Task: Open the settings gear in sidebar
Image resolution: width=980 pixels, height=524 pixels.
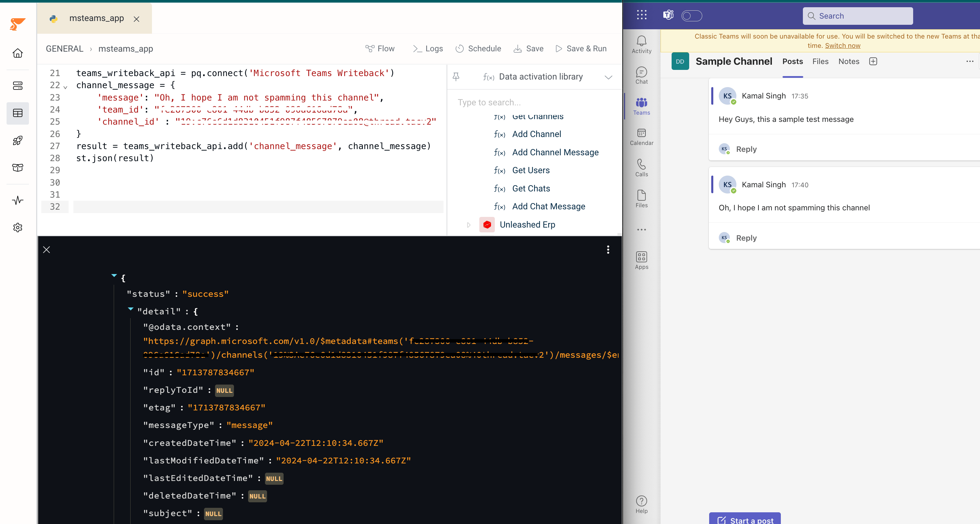Action: (x=18, y=228)
